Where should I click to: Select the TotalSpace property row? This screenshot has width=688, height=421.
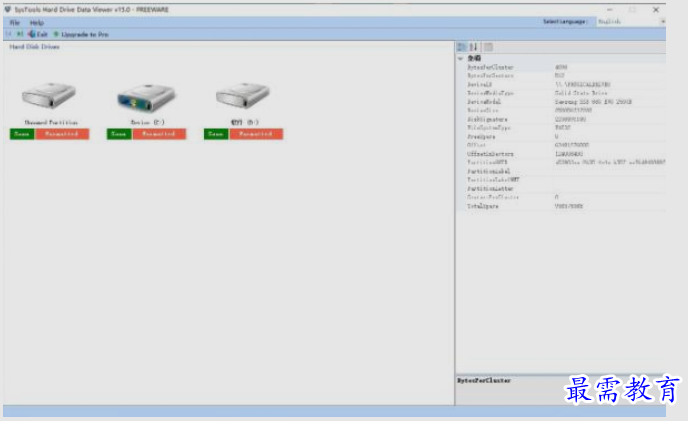coord(561,206)
